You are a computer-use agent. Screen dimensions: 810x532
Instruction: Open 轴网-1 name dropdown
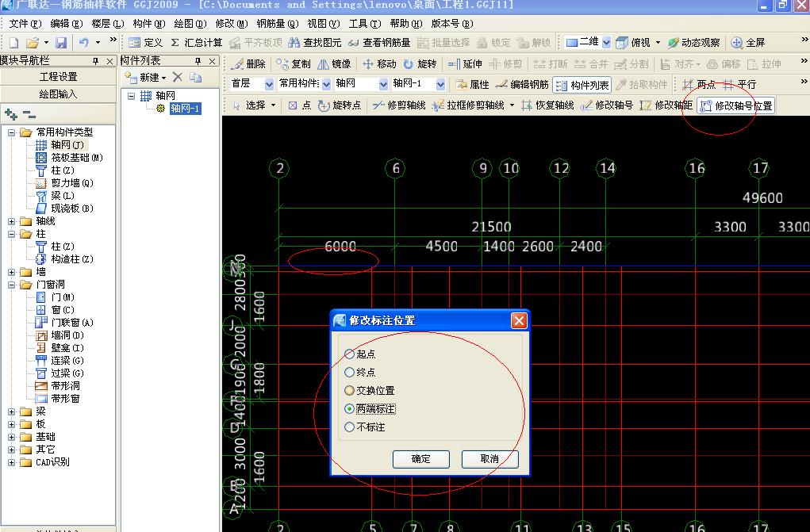pos(440,84)
